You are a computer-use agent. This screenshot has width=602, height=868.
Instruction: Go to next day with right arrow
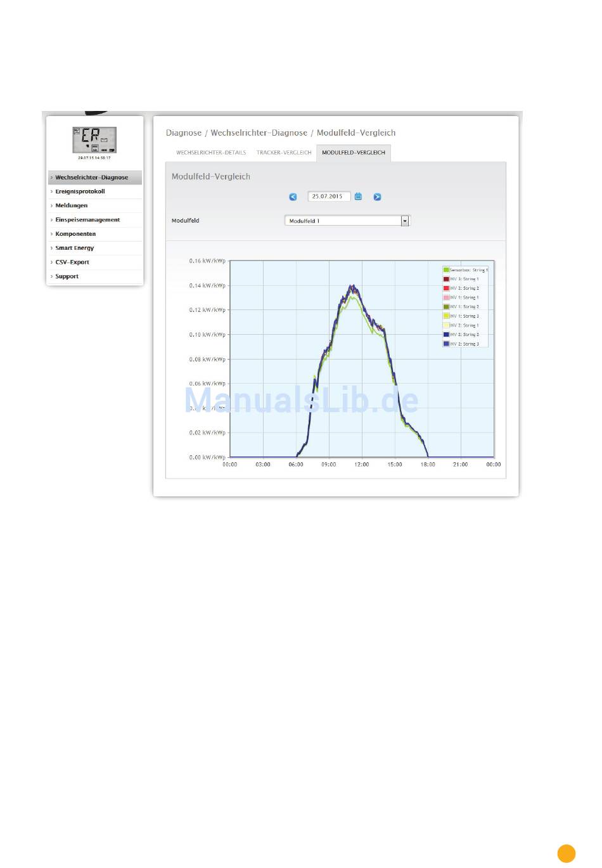pyautogui.click(x=377, y=197)
